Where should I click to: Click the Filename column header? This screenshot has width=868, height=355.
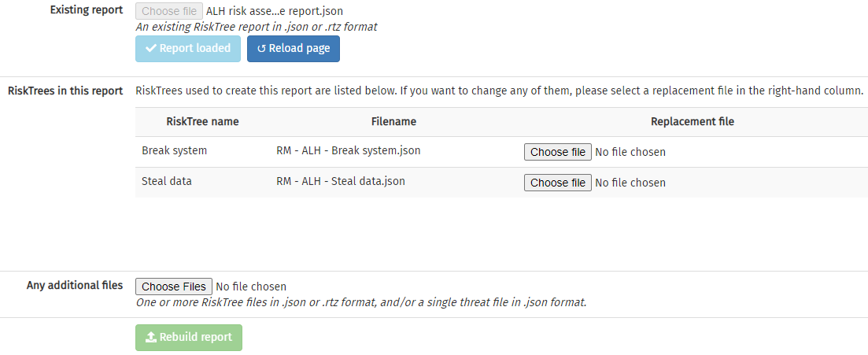(x=393, y=122)
